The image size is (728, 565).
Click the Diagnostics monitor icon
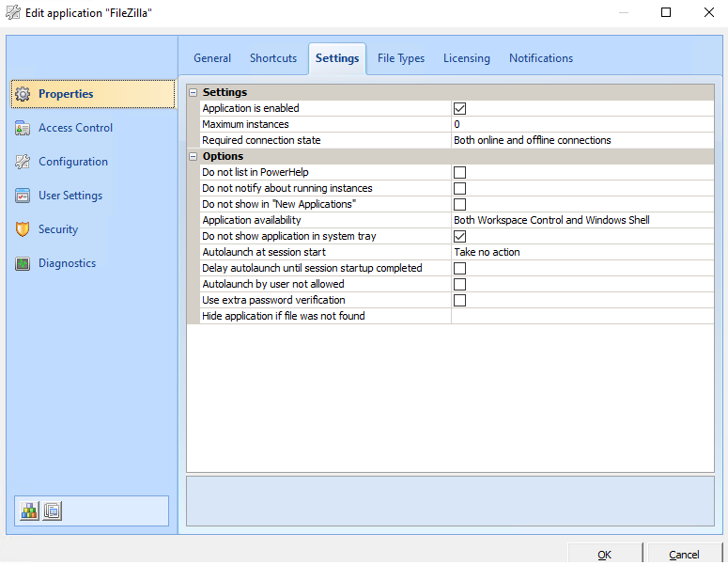pos(23,263)
